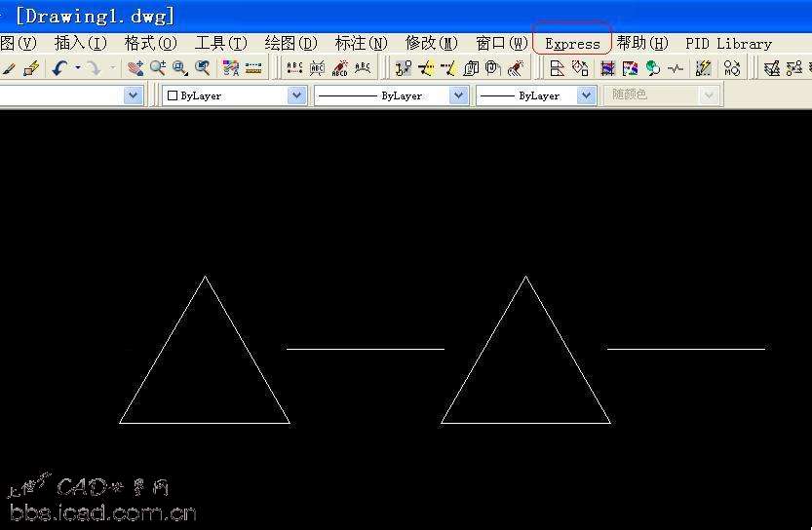Click the Zoom Previous icon
This screenshot has height=530, width=812.
tap(203, 68)
